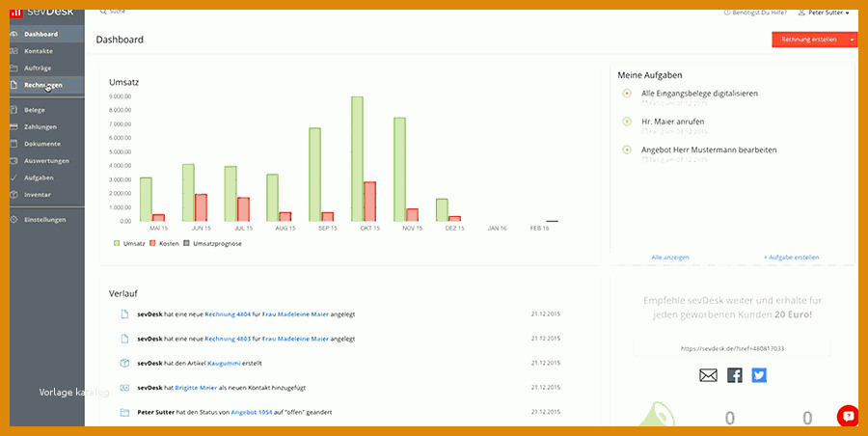The height and width of the screenshot is (436, 868).
Task: Click the Peter Sutter user avatar icon
Action: [x=801, y=13]
